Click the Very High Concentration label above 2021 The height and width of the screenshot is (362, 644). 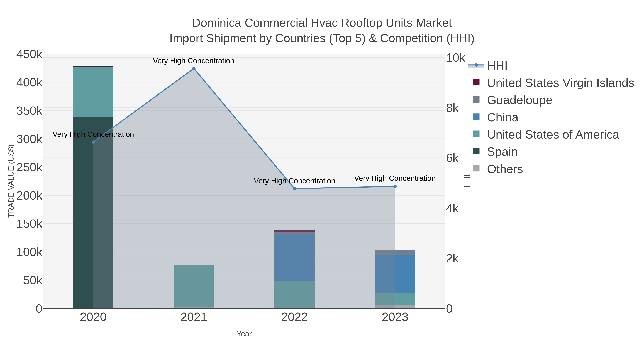point(194,61)
